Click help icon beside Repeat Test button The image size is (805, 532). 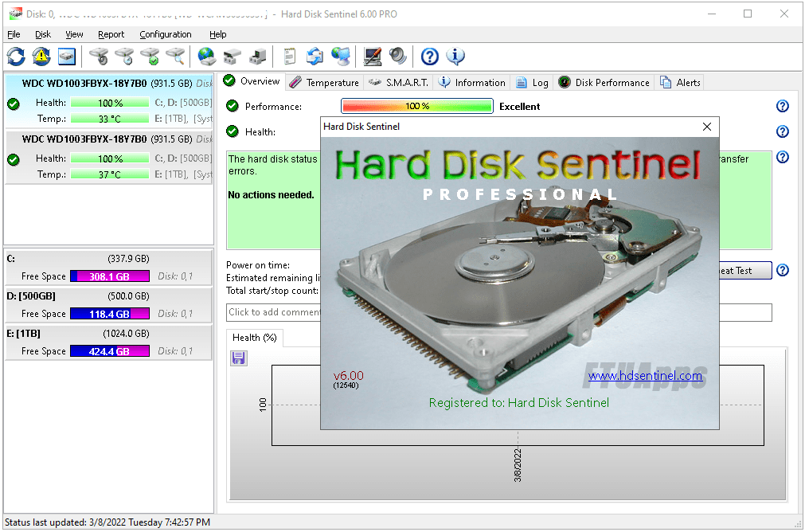click(x=783, y=270)
